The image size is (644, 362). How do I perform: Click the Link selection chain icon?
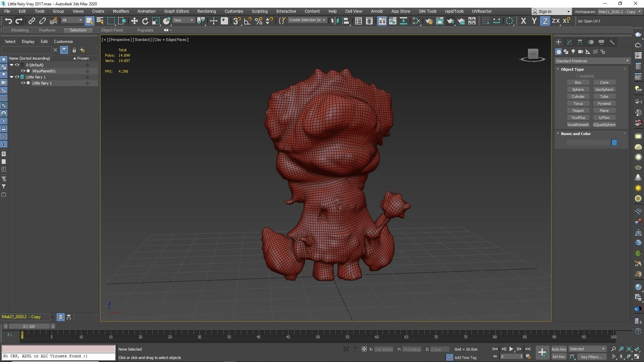32,21
